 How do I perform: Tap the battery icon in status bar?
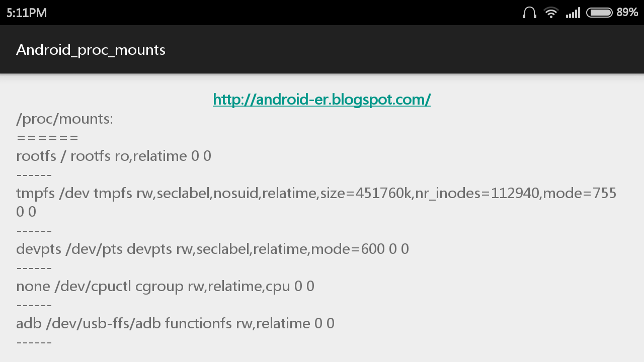click(599, 13)
